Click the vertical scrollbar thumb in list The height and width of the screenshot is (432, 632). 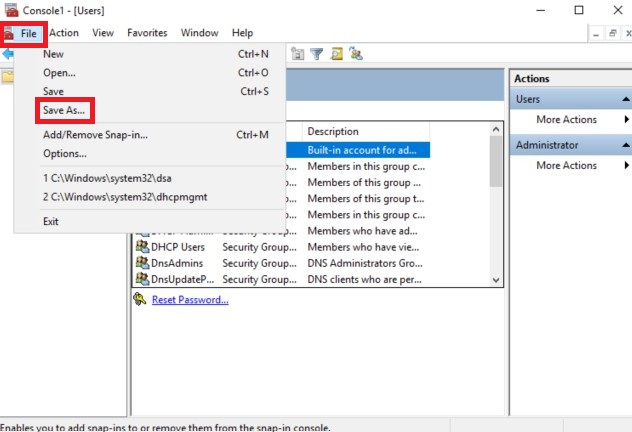pos(496,162)
